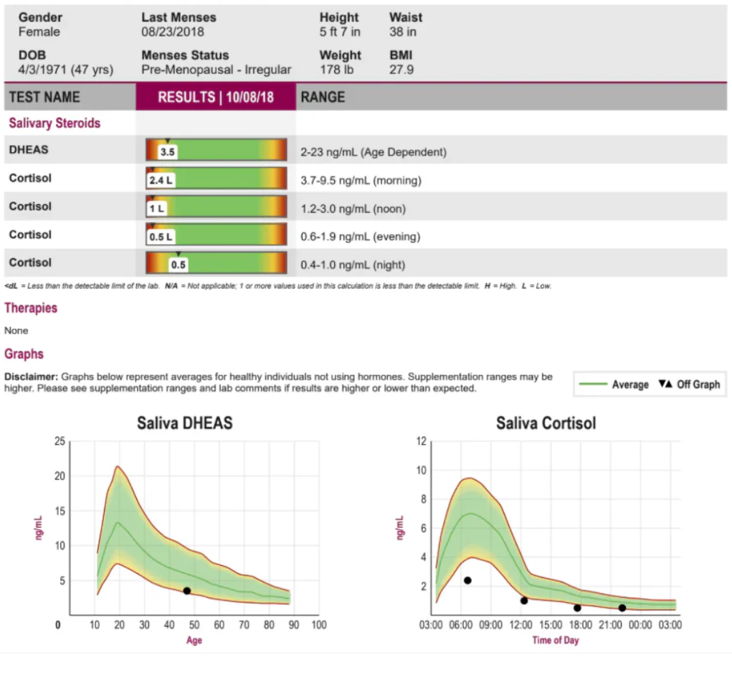Click the green Average line legend entry
Viewport: 732px width, 700px height.
click(614, 384)
